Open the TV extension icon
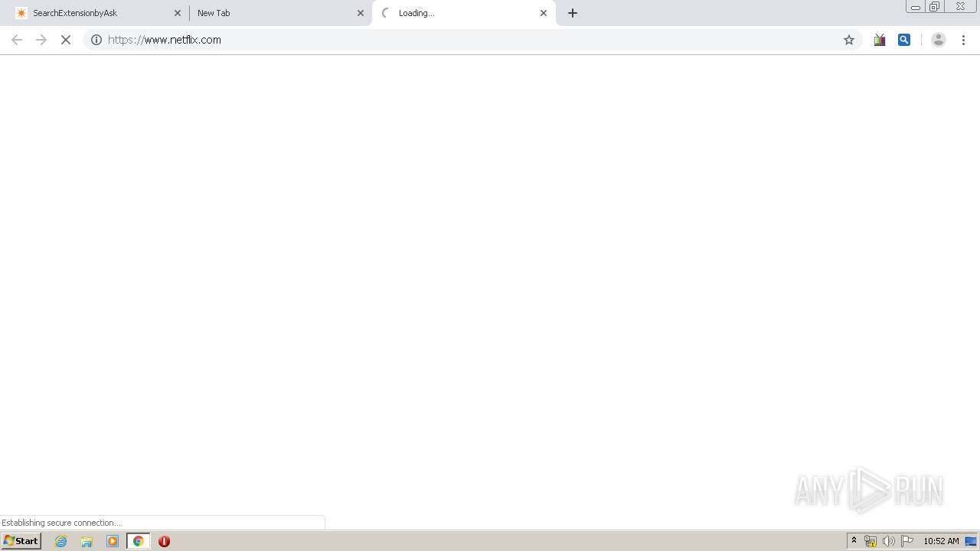This screenshot has width=980, height=551. [880, 40]
